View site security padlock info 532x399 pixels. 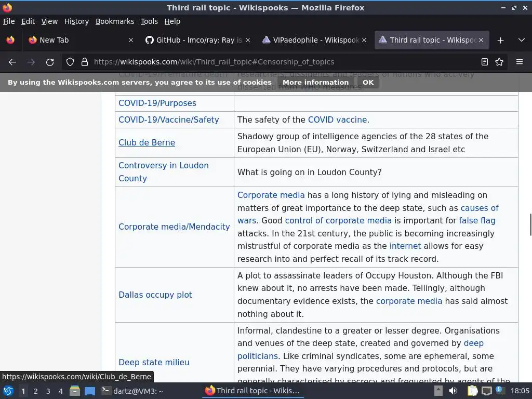pos(85,62)
